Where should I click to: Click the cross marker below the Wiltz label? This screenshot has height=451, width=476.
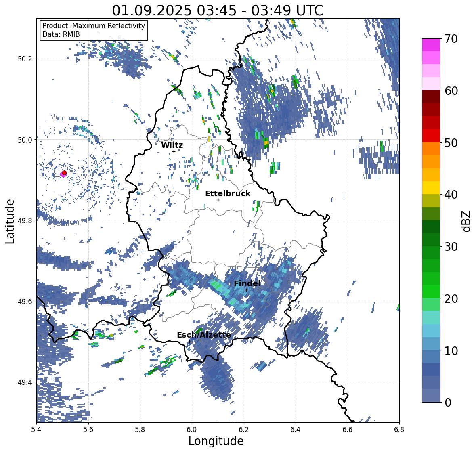[174, 151]
